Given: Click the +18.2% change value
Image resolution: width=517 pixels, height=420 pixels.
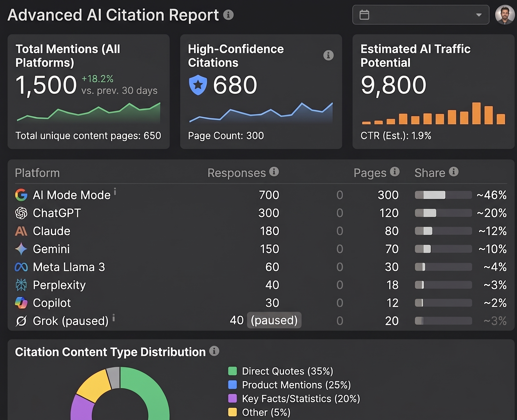Looking at the screenshot, I should tap(97, 79).
